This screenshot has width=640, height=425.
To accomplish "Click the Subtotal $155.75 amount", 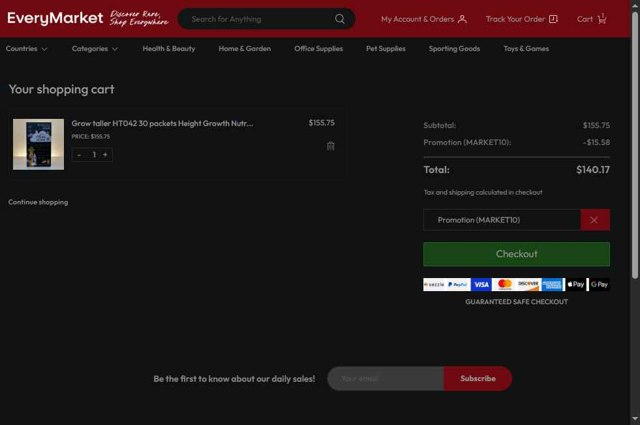I will [596, 125].
